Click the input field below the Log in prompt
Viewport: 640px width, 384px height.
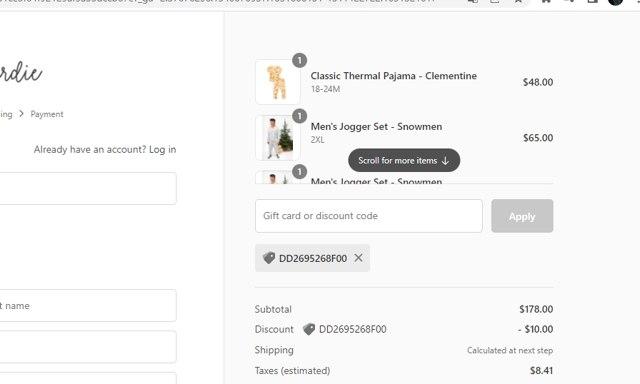point(88,189)
